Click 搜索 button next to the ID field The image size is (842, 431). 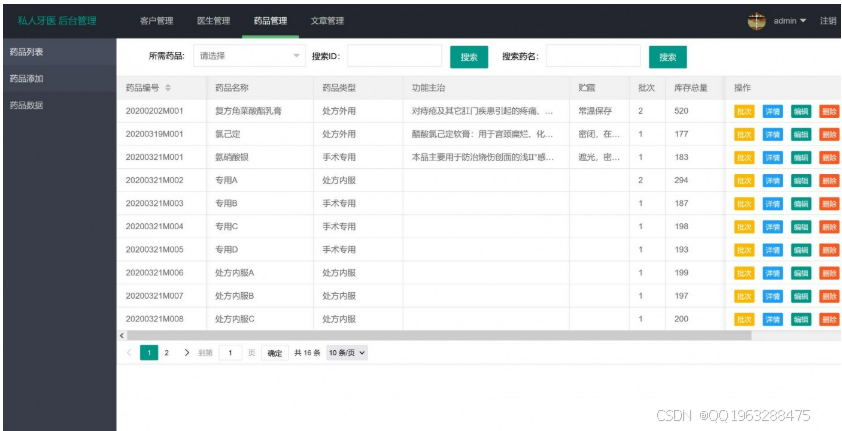tap(469, 57)
